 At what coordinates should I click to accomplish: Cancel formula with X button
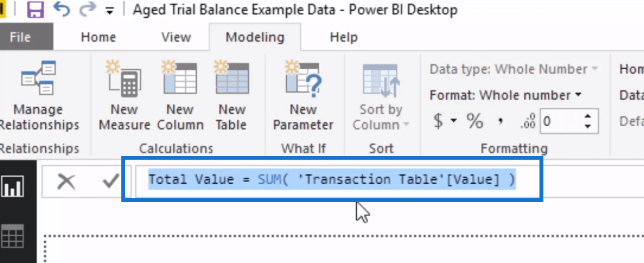click(66, 181)
